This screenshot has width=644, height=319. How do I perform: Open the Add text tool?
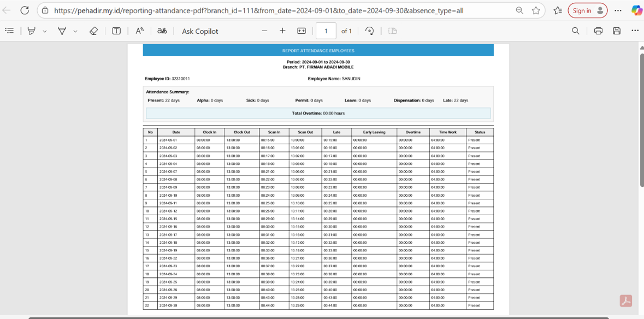tap(116, 31)
